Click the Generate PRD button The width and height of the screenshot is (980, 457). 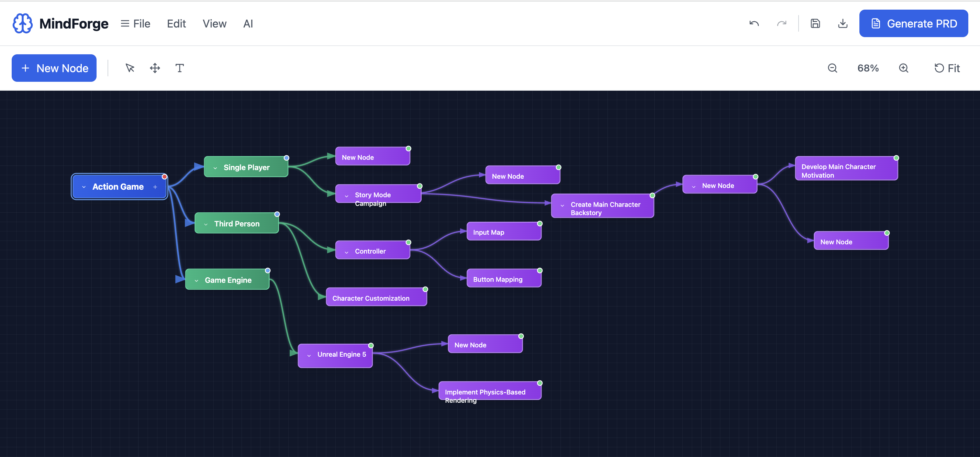(x=913, y=24)
